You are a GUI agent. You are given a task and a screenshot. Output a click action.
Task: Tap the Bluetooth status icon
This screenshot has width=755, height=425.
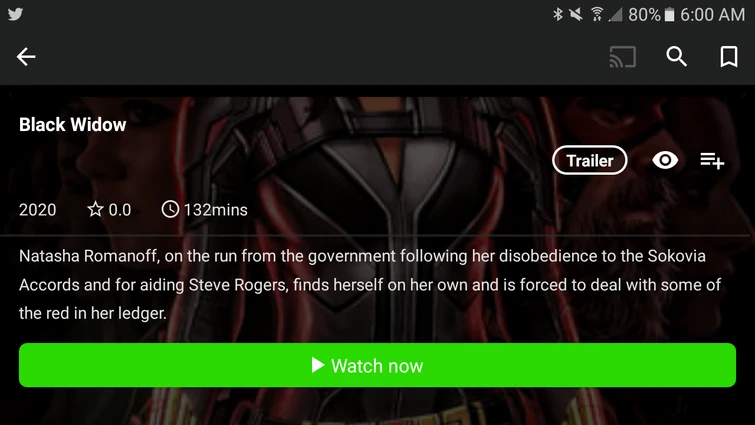coord(558,14)
